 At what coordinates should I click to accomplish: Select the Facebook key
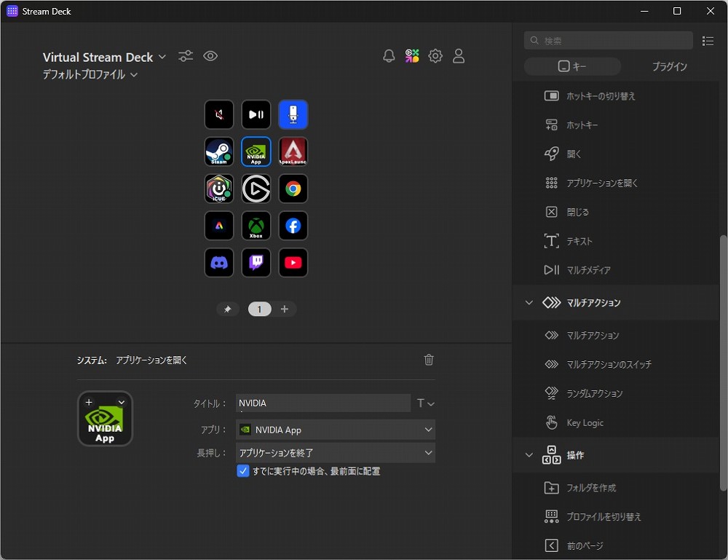tap(293, 226)
